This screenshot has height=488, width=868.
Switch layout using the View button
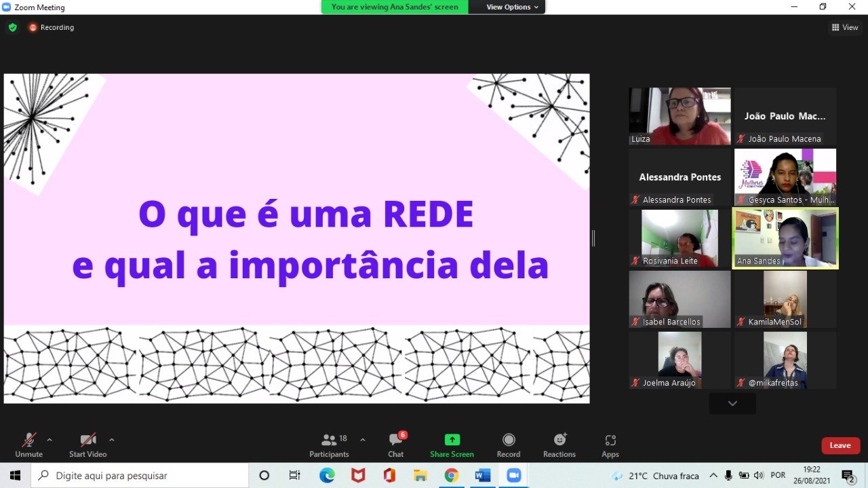click(845, 28)
